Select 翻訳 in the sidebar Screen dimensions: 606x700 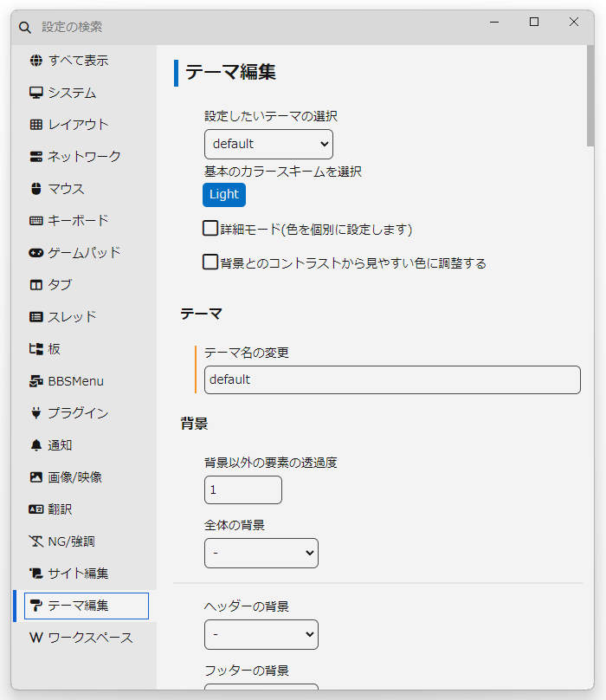[60, 509]
